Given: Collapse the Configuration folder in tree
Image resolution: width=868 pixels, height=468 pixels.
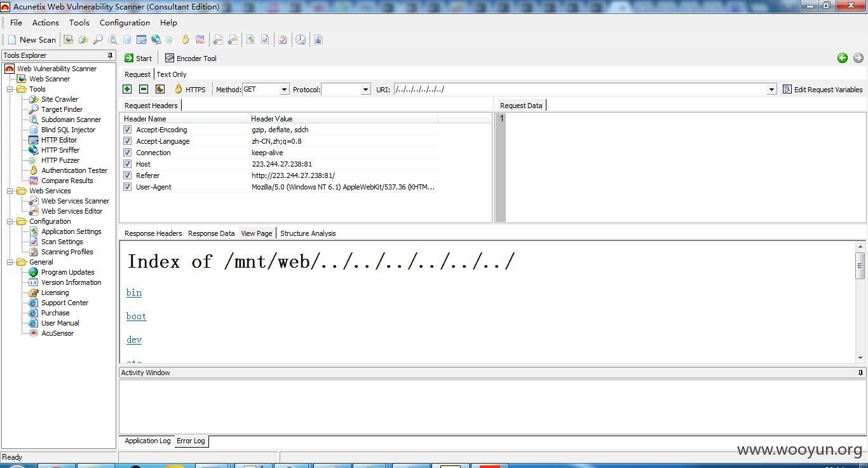Looking at the screenshot, I should [10, 221].
